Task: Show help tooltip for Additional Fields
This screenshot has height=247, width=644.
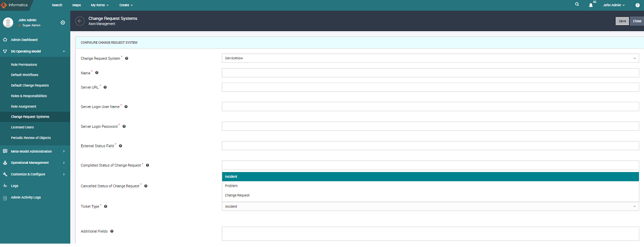Action: (x=112, y=231)
